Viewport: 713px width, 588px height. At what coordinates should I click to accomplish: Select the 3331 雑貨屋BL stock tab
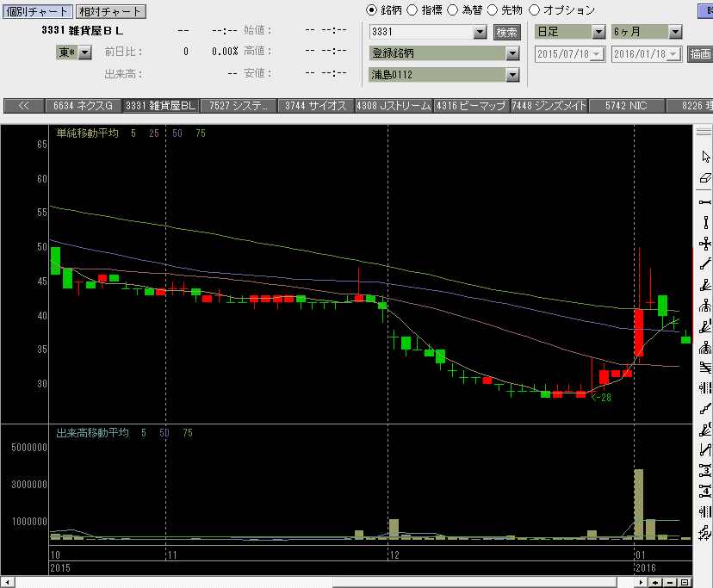coord(160,106)
